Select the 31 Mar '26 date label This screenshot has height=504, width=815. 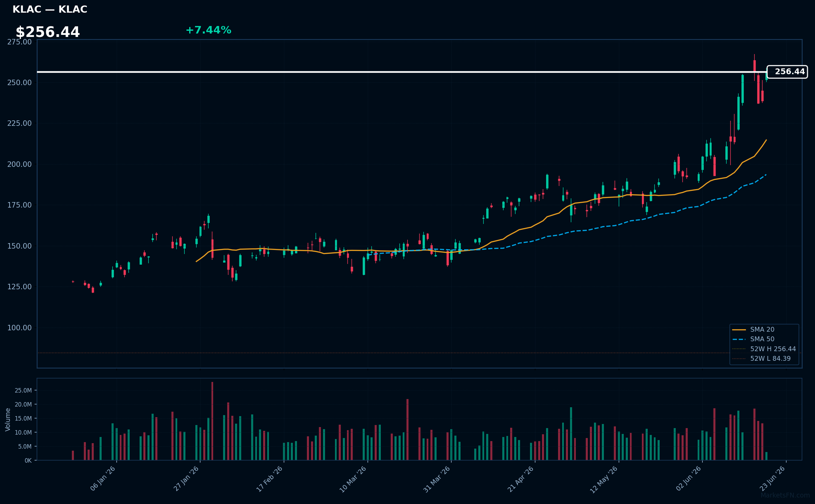(437, 479)
